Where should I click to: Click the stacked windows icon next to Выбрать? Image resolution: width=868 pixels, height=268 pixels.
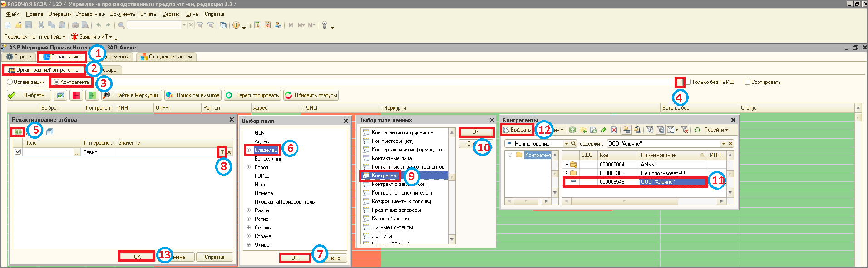coord(60,95)
